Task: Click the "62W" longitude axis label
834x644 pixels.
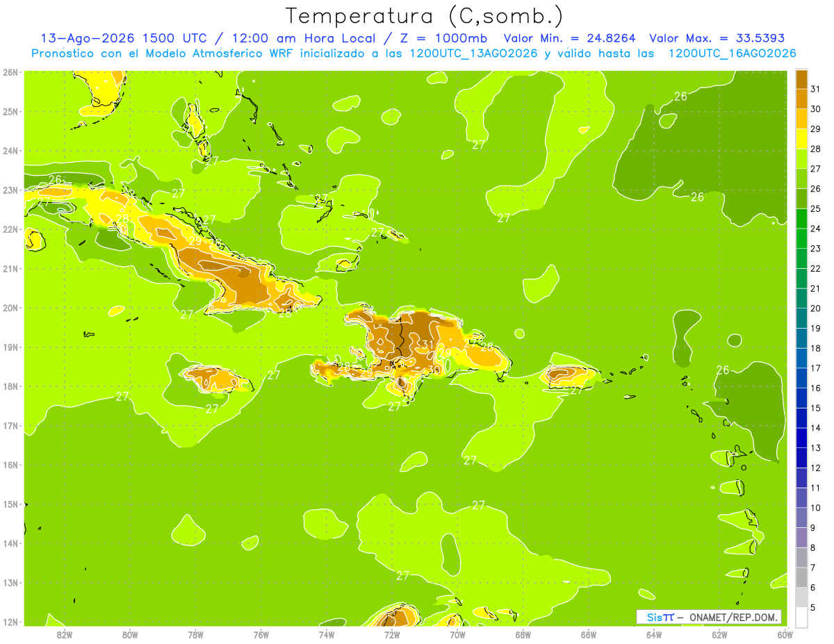Action: (x=719, y=634)
